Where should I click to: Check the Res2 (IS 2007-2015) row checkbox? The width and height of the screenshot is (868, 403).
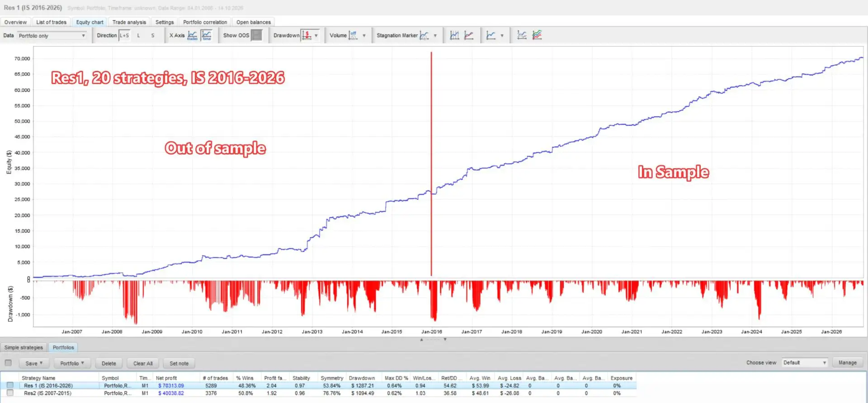(10, 393)
